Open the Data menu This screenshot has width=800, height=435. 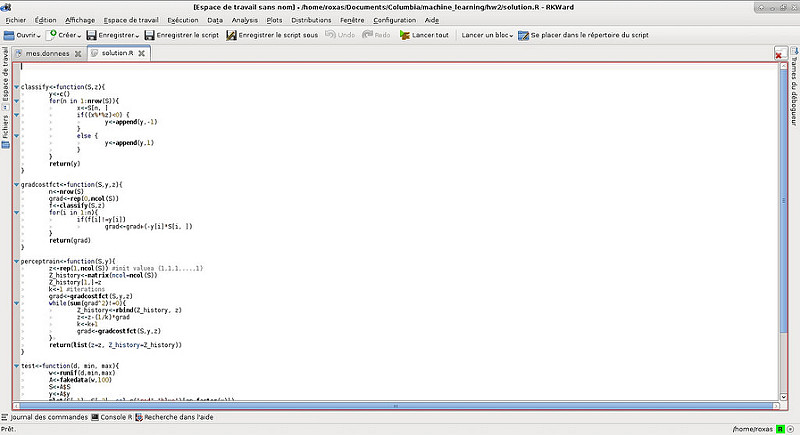click(215, 20)
